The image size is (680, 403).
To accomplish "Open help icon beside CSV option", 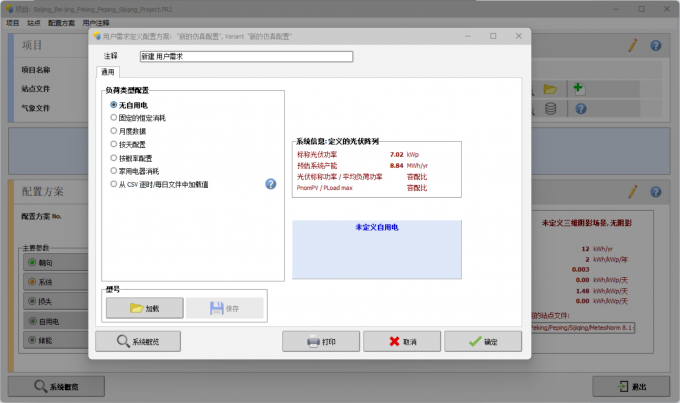I will (x=271, y=184).
